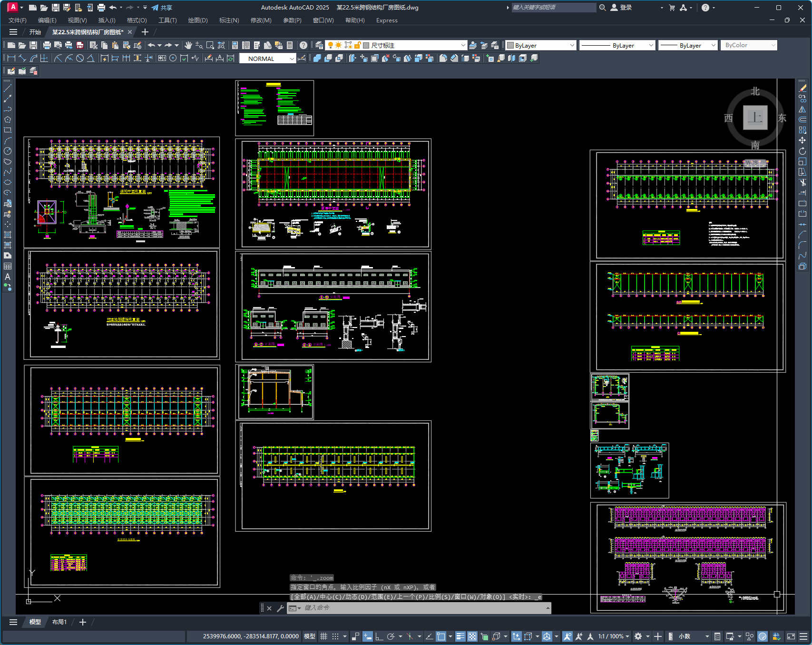Viewport: 812px width, 645px height.
Task: Select the Line draw tool
Action: (8, 89)
